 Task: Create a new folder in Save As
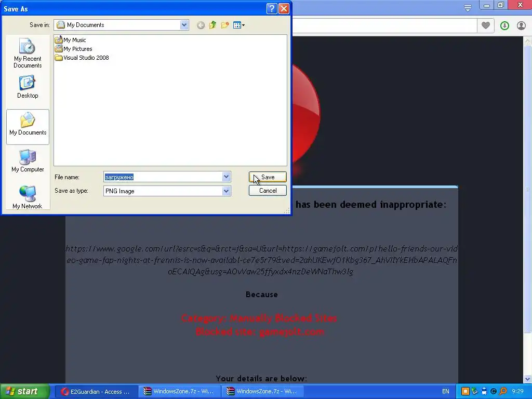click(225, 25)
